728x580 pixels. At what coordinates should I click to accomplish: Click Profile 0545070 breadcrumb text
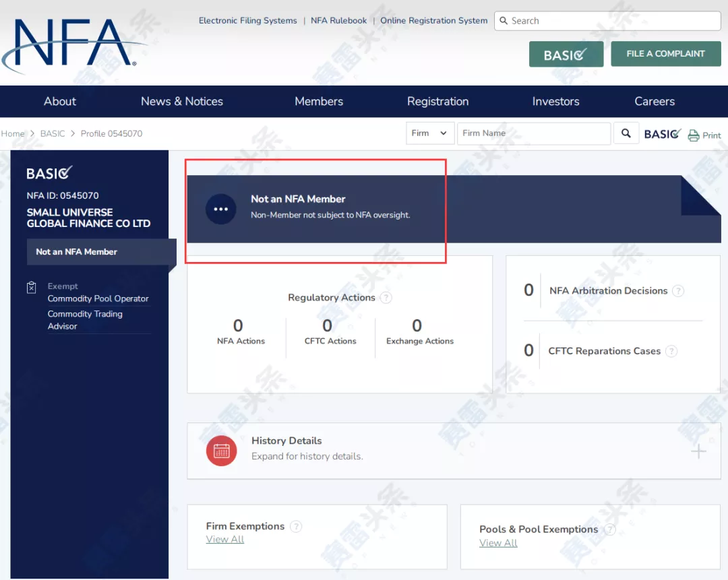click(x=111, y=133)
